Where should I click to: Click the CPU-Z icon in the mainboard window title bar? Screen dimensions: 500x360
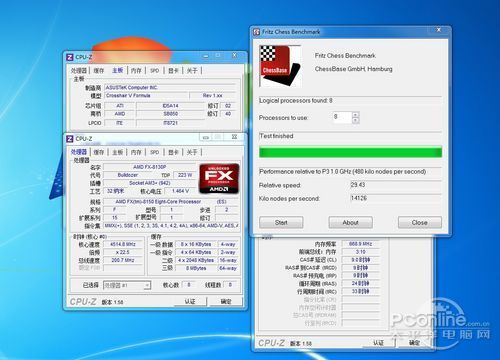click(x=70, y=57)
